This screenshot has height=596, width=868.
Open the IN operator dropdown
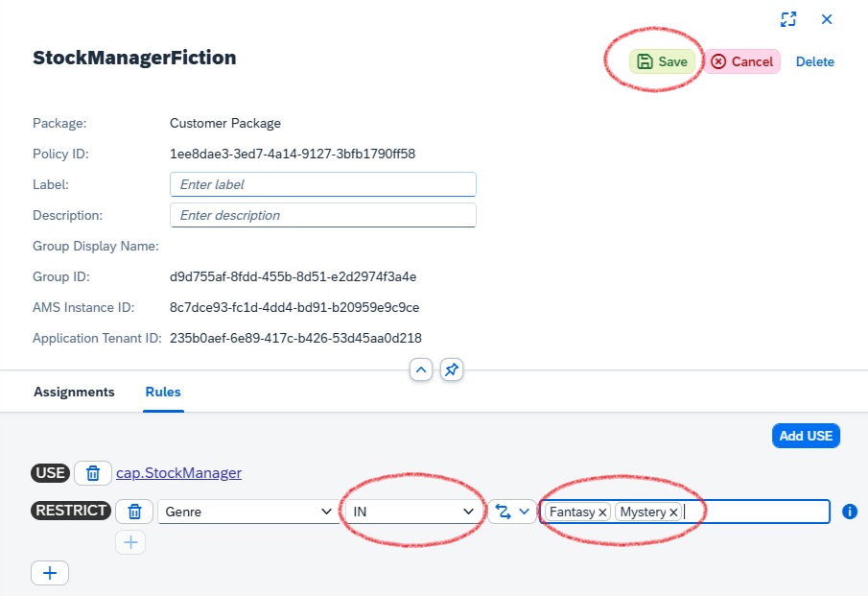412,511
